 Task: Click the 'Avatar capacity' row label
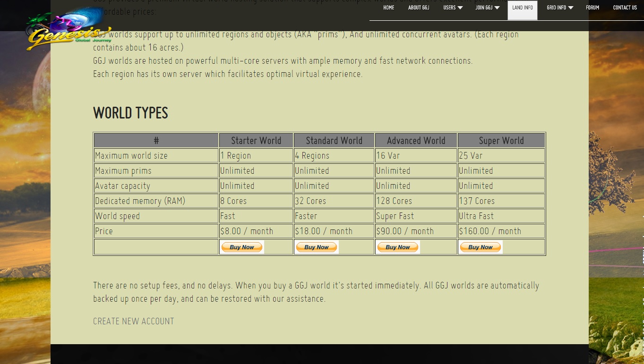(156, 186)
